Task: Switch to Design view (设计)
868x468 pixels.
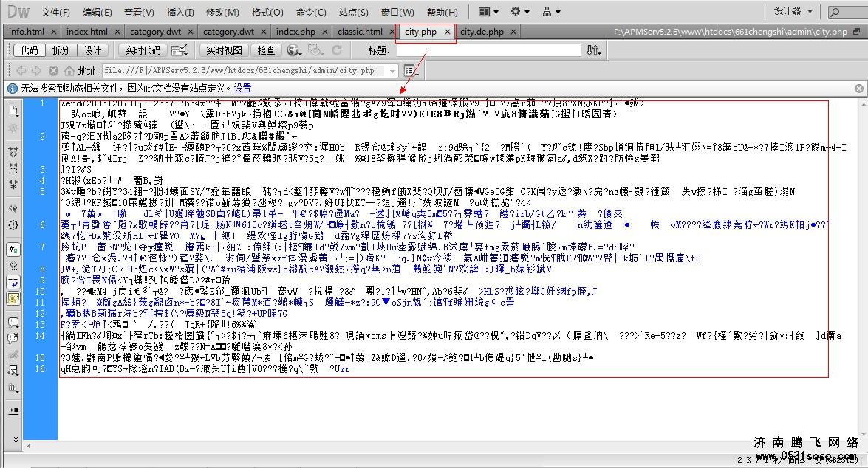Action: [92, 50]
